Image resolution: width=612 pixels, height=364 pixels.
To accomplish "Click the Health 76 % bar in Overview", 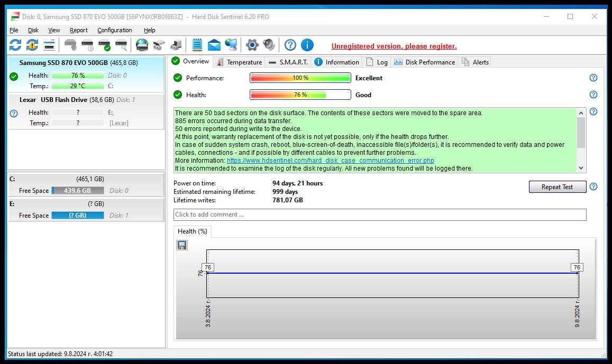I will pyautogui.click(x=300, y=95).
